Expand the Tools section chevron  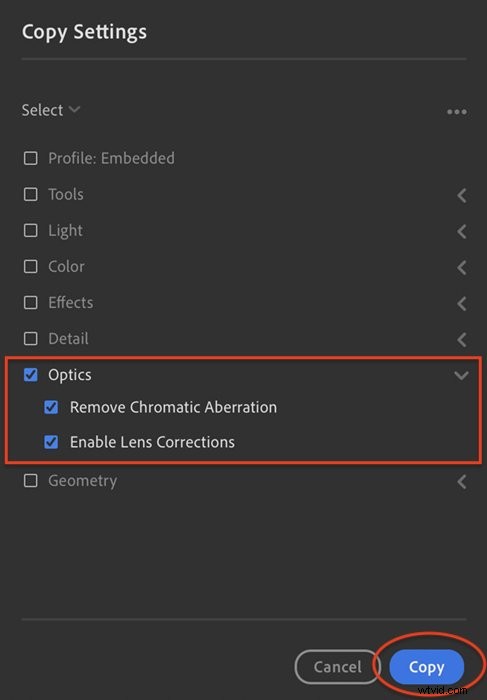(462, 195)
